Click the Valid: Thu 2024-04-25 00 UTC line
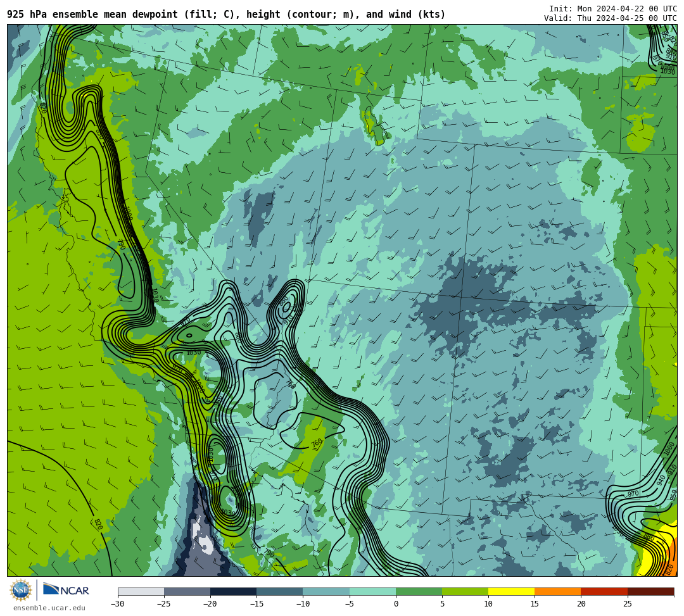Screen dimensions: 684x616 tap(611, 18)
